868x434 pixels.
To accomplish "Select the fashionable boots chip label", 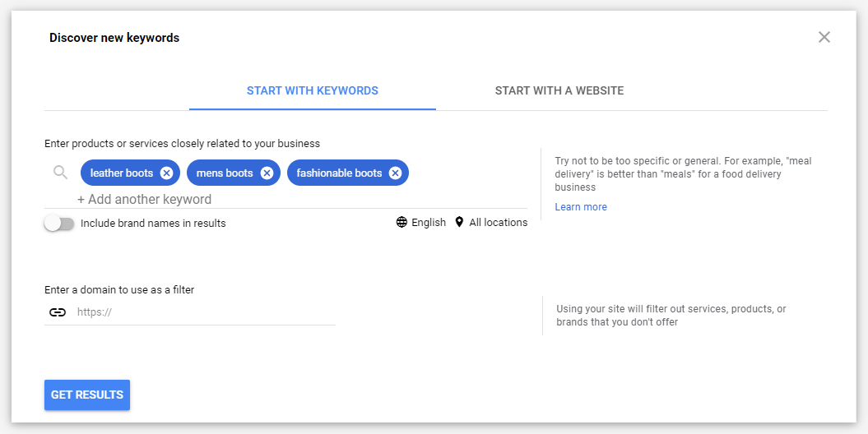I will tap(339, 173).
